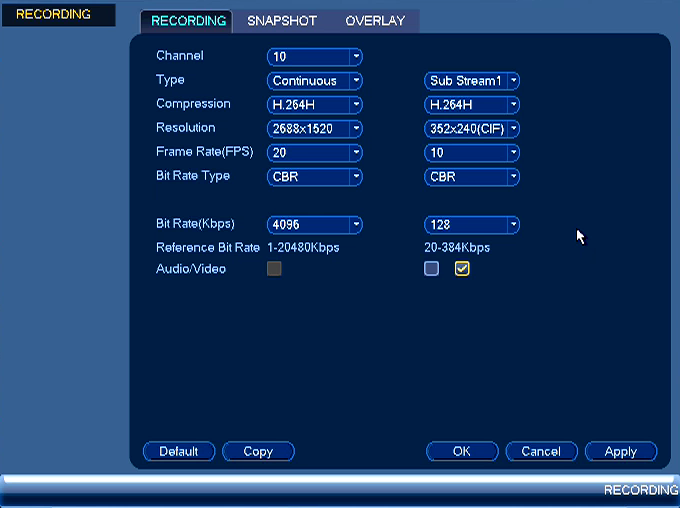680x508 pixels.
Task: Click the Resolution label
Action: (186, 128)
